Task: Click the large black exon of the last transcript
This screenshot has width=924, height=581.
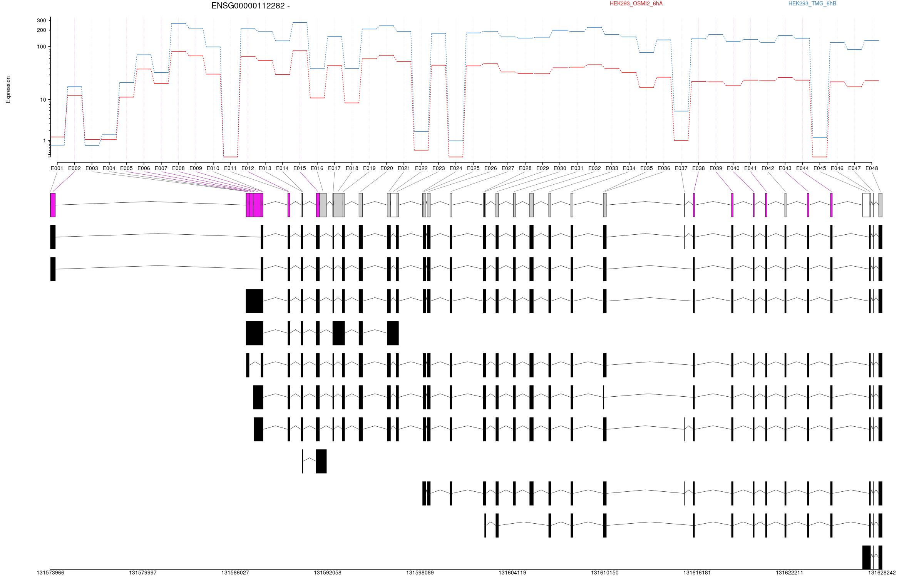Action: pos(866,558)
